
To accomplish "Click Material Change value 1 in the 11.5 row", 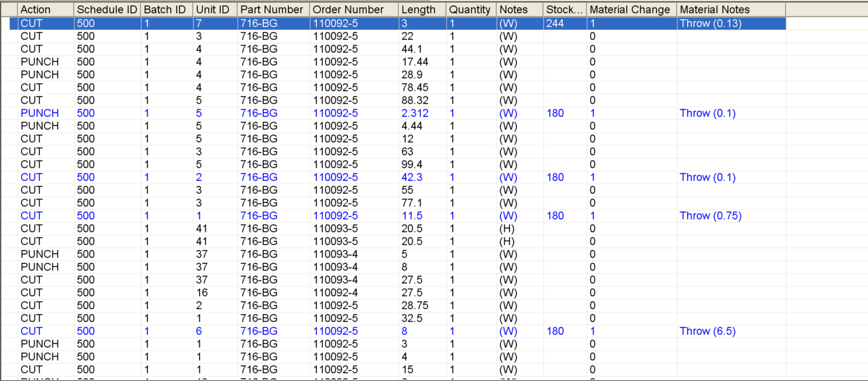I will click(x=593, y=216).
